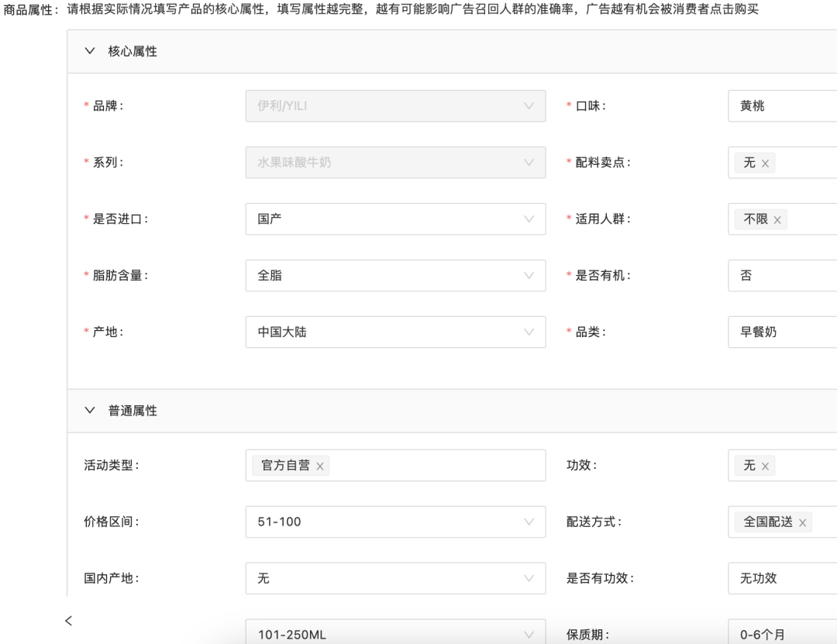Collapse the 核心属性 section
This screenshot has height=644, width=837.
90,51
